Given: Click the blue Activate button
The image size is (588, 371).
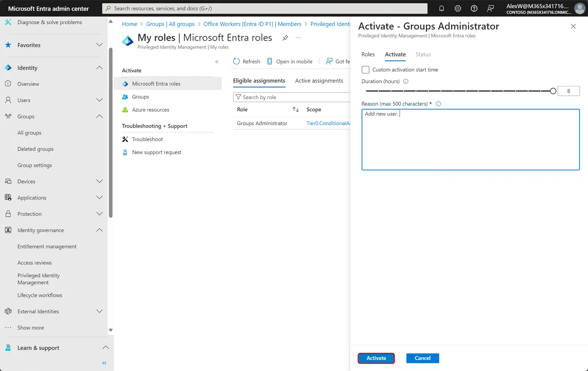Looking at the screenshot, I should 376,358.
